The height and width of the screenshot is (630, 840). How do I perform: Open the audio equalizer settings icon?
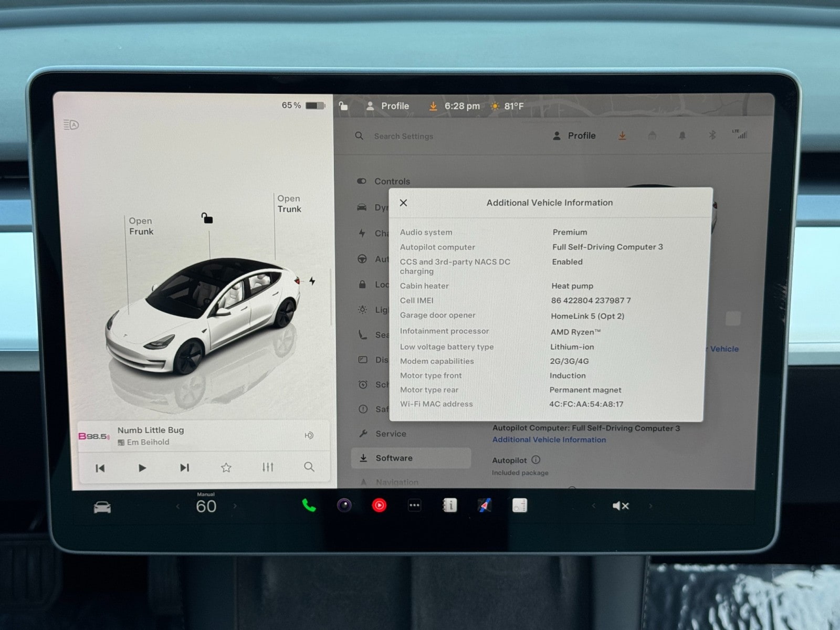tap(268, 467)
